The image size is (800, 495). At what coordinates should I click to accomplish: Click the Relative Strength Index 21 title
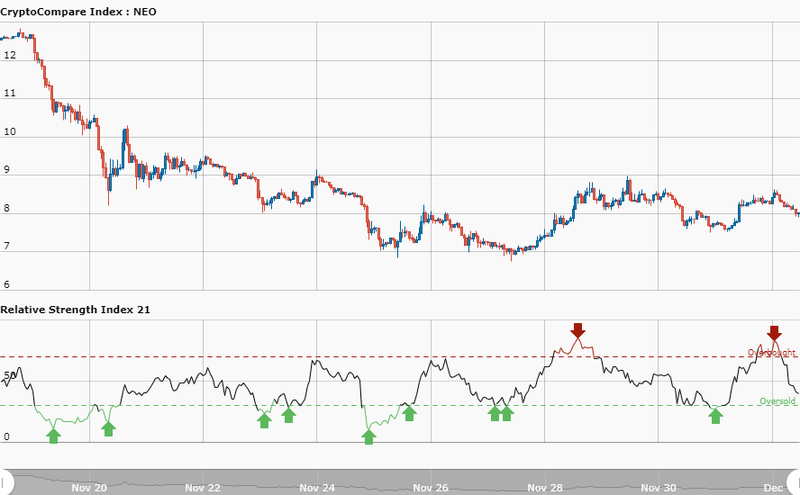coord(75,310)
